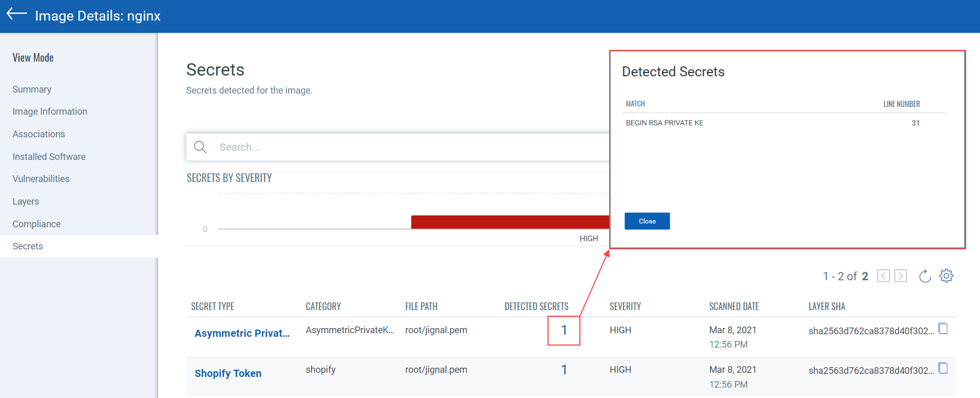Go to previous page of results
The width and height of the screenshot is (980, 398).
883,276
